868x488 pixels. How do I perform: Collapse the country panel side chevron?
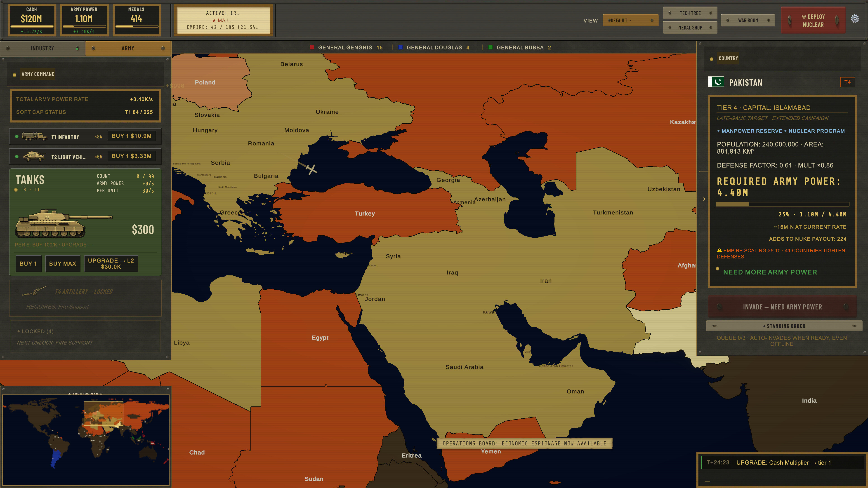704,199
